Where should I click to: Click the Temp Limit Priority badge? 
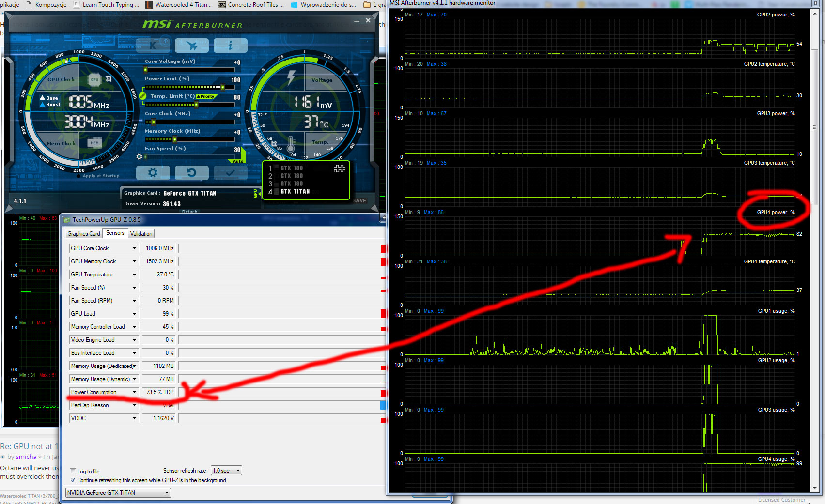click(206, 96)
